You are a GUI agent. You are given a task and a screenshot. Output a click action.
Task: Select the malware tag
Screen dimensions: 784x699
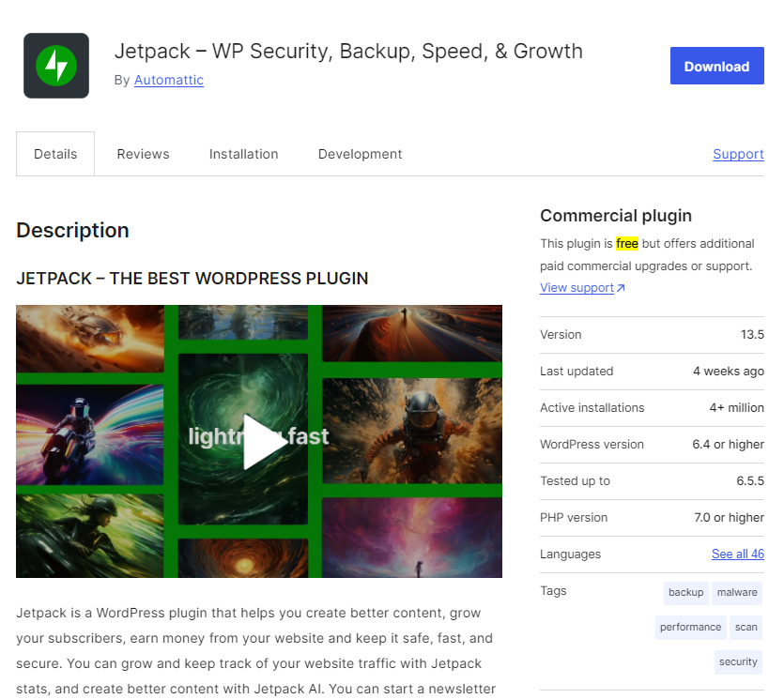(x=736, y=593)
